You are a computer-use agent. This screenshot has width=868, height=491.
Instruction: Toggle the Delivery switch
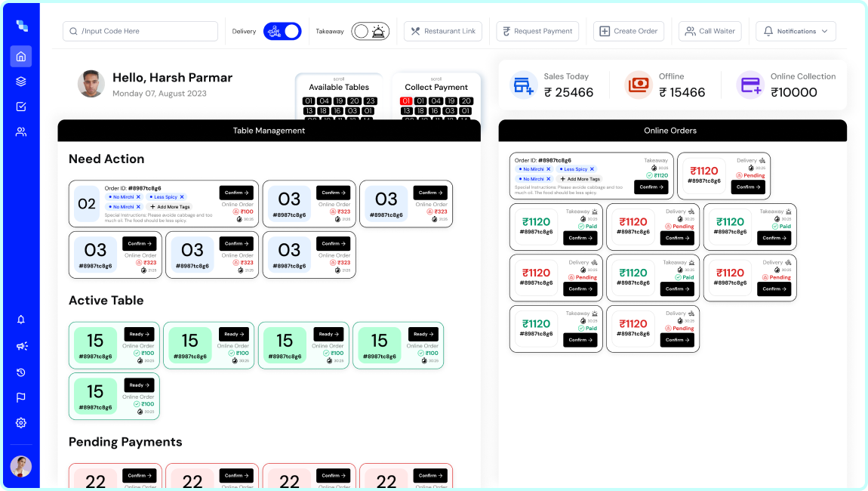[x=282, y=32]
